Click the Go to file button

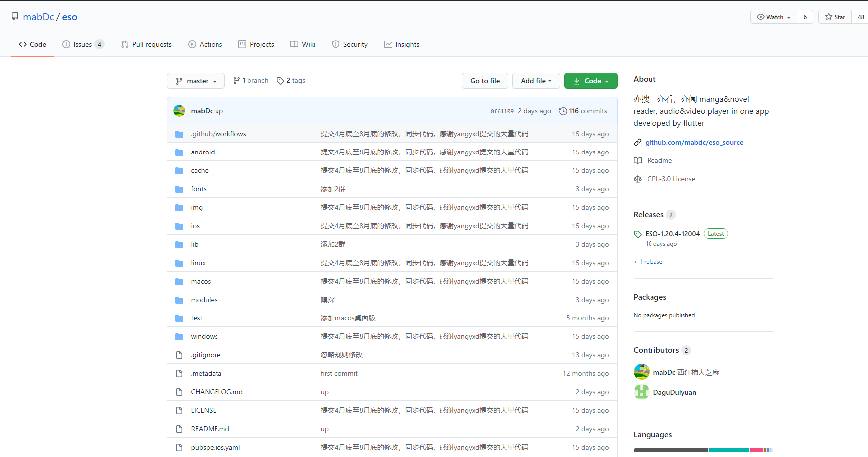click(485, 81)
